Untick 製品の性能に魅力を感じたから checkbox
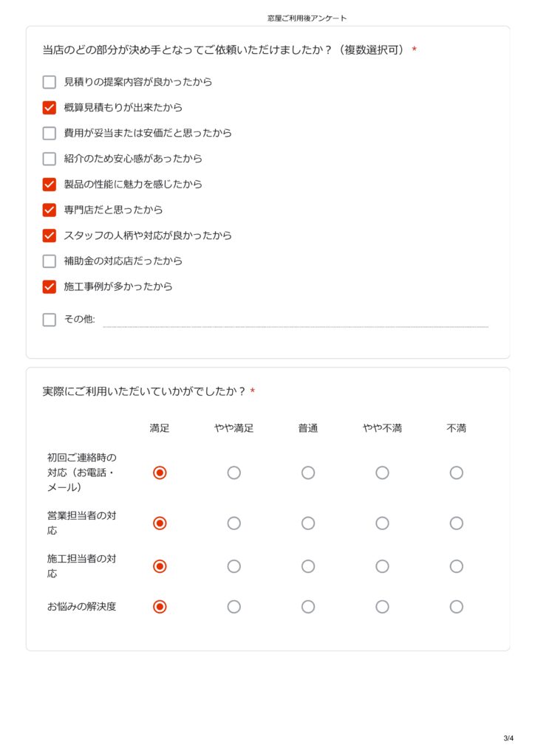This screenshot has width=535, height=756. coord(50,185)
